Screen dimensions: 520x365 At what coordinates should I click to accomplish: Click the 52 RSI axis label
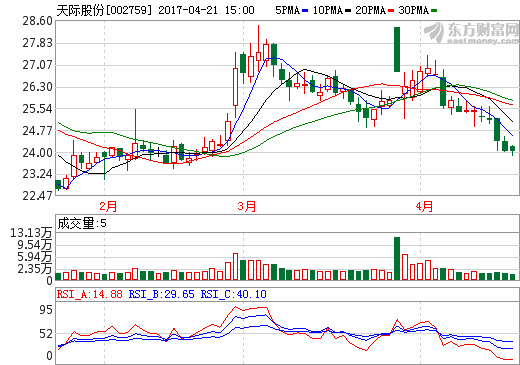pyautogui.click(x=46, y=334)
